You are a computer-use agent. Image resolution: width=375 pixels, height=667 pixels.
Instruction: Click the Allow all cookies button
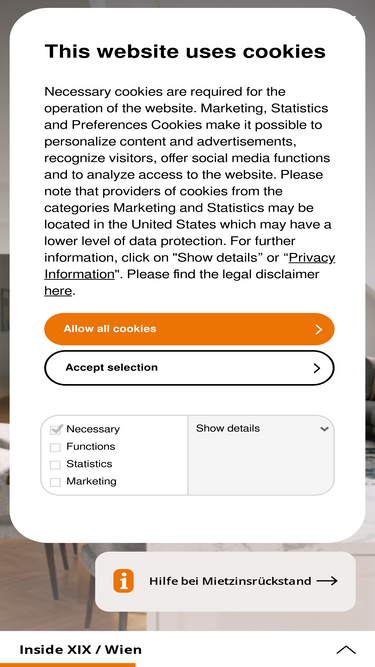[189, 329]
